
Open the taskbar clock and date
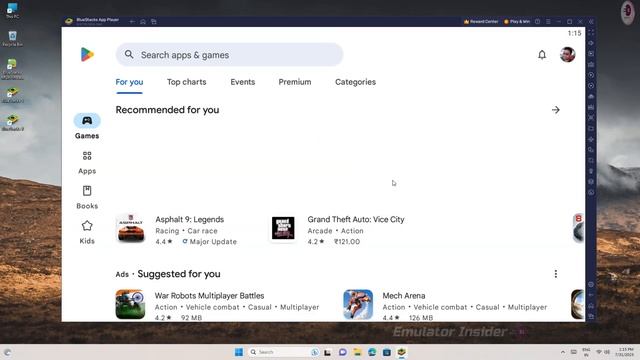tap(625, 352)
